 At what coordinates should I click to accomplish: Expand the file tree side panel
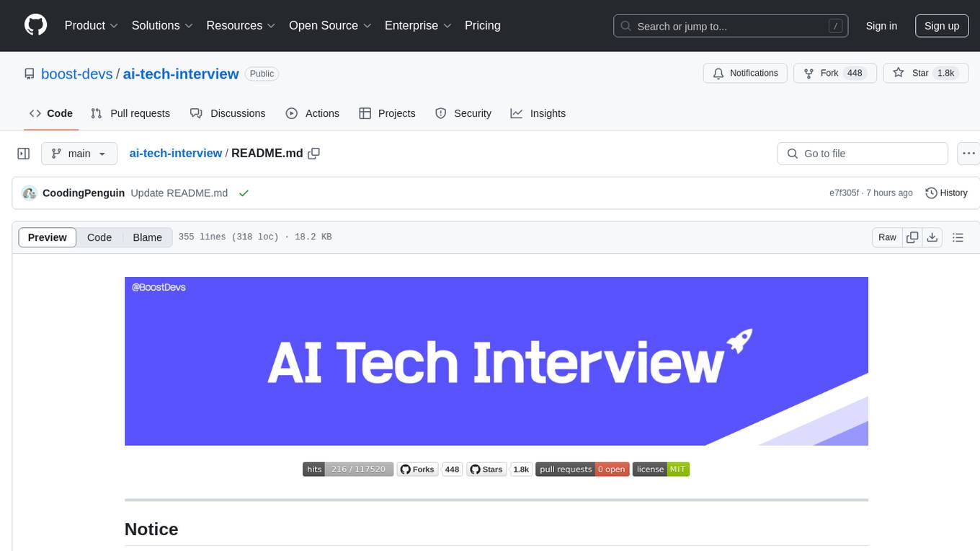tap(23, 154)
